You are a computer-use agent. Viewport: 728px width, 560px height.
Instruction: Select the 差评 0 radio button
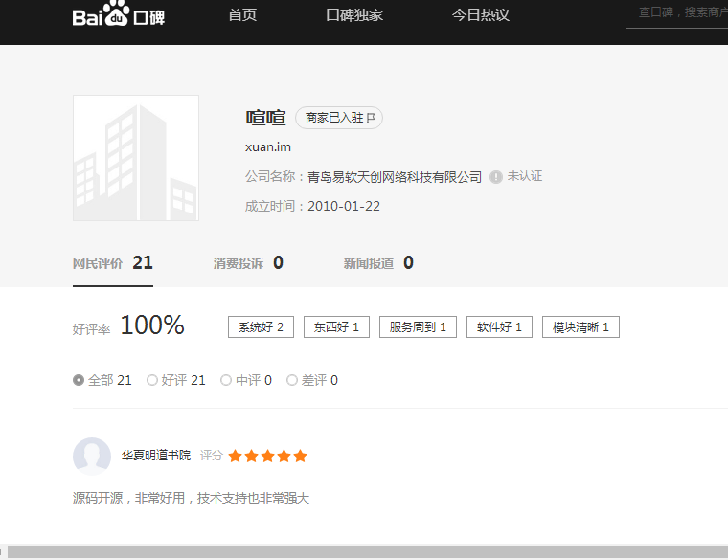pyautogui.click(x=292, y=380)
